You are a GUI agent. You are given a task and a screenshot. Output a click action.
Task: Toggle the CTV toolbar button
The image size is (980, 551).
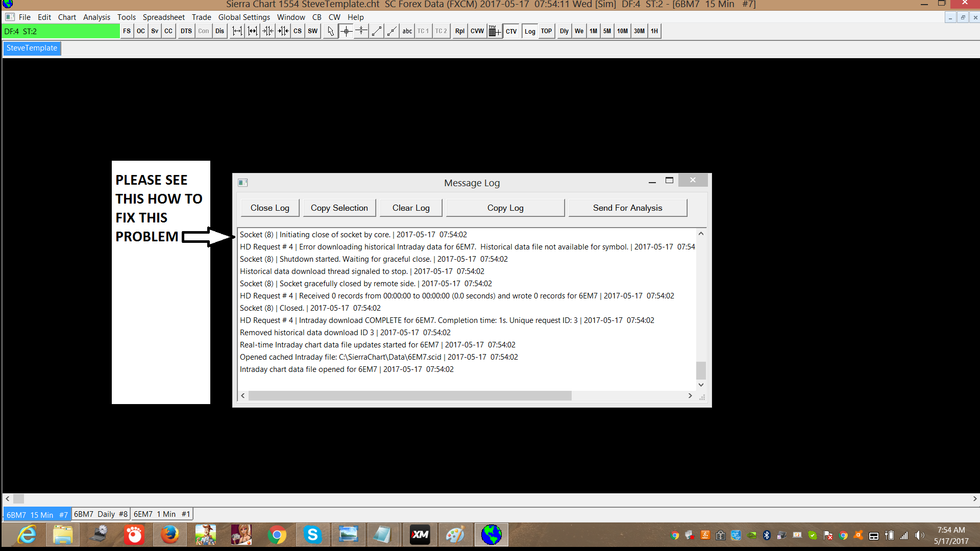coord(511,31)
